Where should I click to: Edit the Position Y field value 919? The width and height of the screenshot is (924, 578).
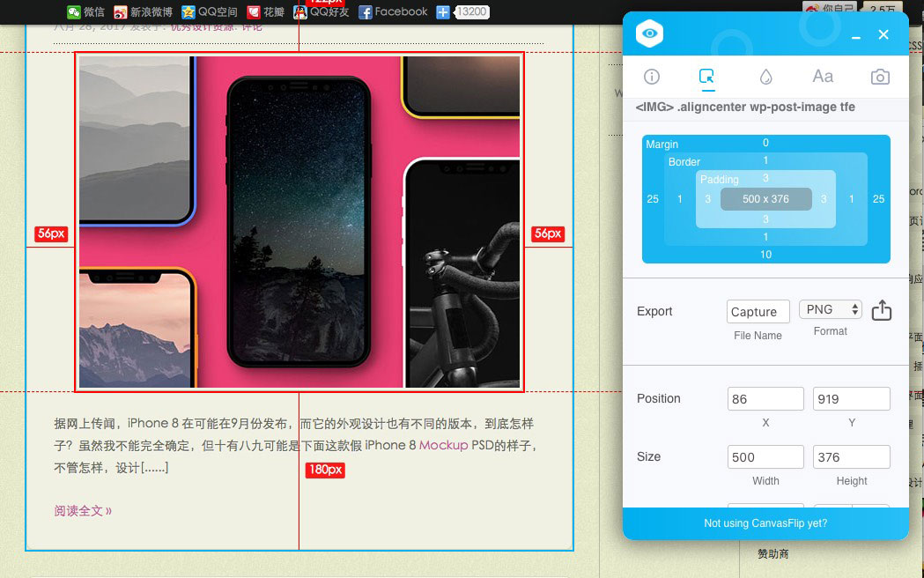852,399
